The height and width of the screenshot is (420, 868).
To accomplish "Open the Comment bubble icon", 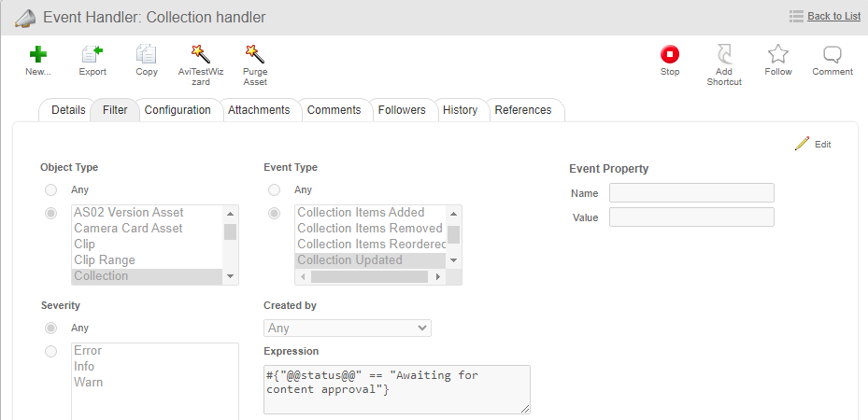I will tap(832, 55).
